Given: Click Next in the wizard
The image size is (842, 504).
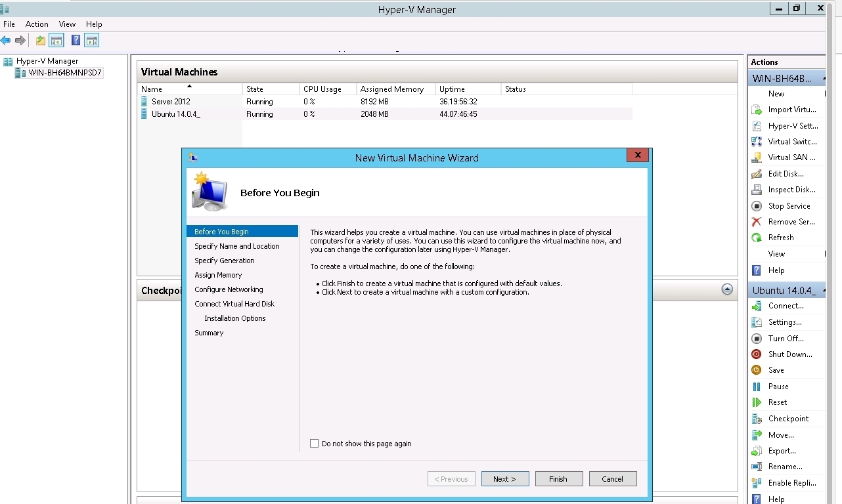Looking at the screenshot, I should (504, 479).
